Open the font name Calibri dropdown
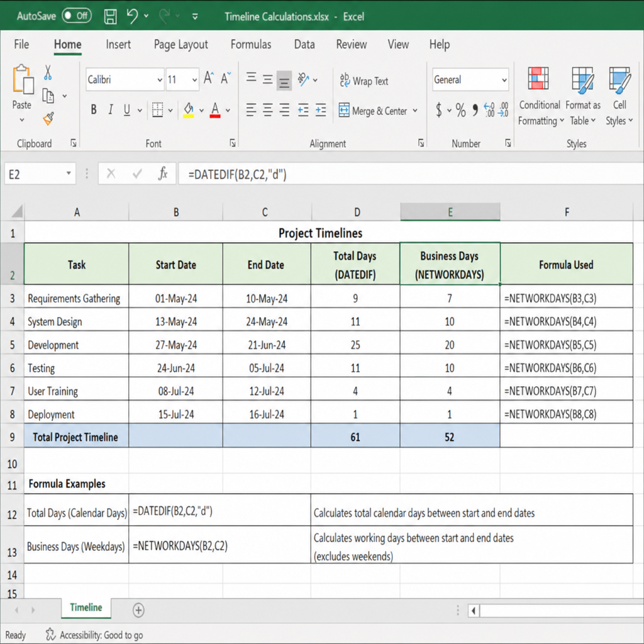644x644 pixels. 160,80
